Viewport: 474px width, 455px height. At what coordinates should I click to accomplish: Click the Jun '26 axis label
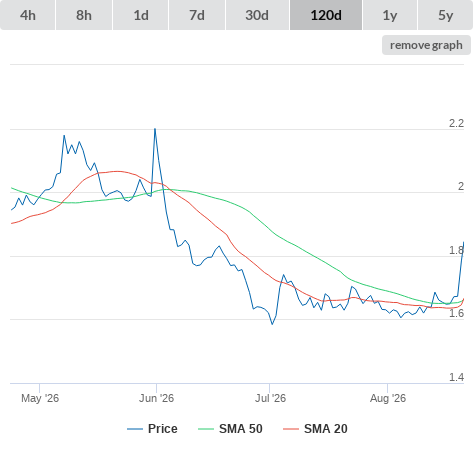[156, 398]
